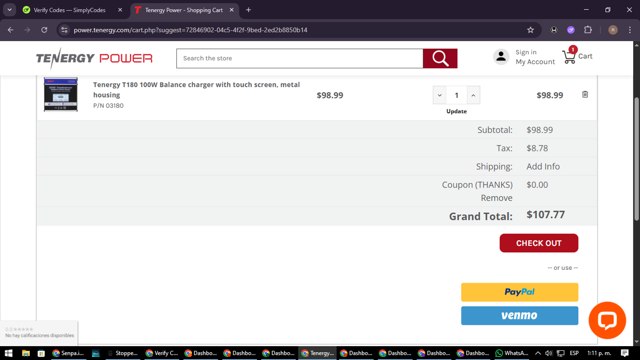Open a new browser tab
Image resolution: width=640 pixels, height=360 pixels.
248,10
